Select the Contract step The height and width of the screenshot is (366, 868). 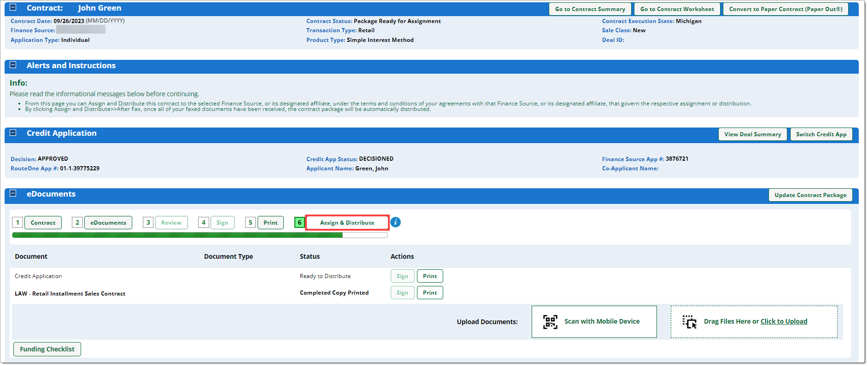43,223
